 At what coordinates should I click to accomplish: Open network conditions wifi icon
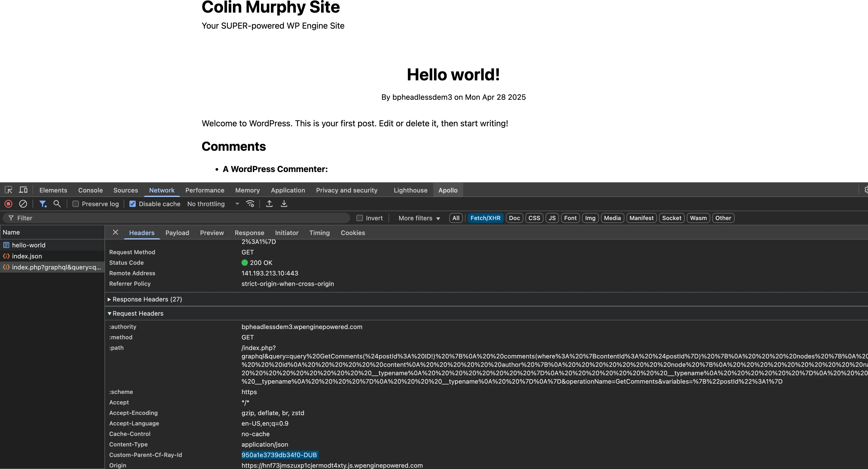coord(250,204)
